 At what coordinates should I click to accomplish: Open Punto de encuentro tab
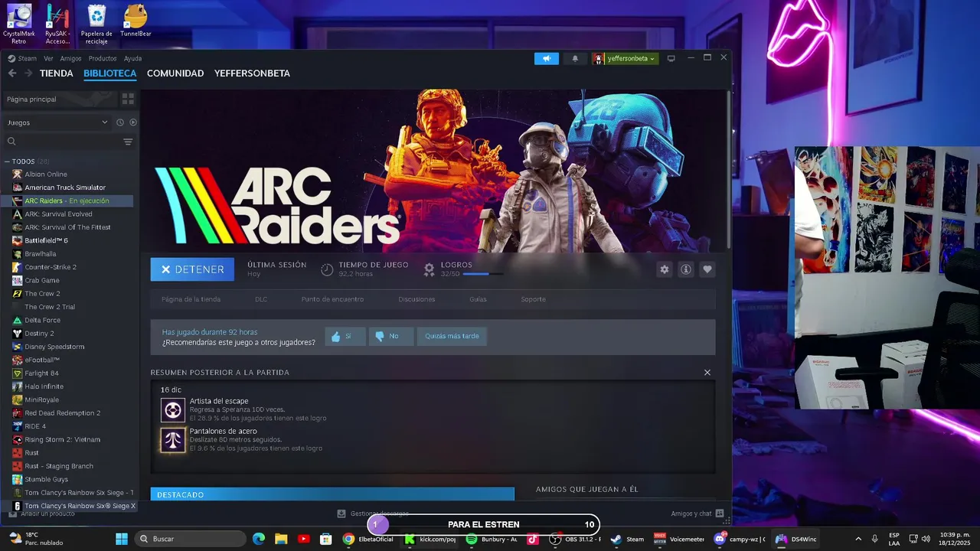(x=332, y=299)
